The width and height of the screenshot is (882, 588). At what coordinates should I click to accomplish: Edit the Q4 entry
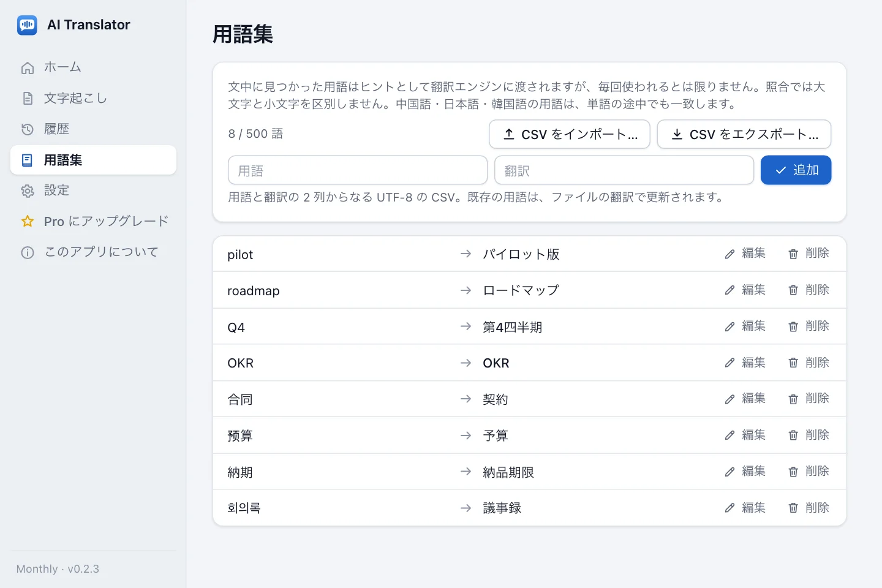(745, 326)
